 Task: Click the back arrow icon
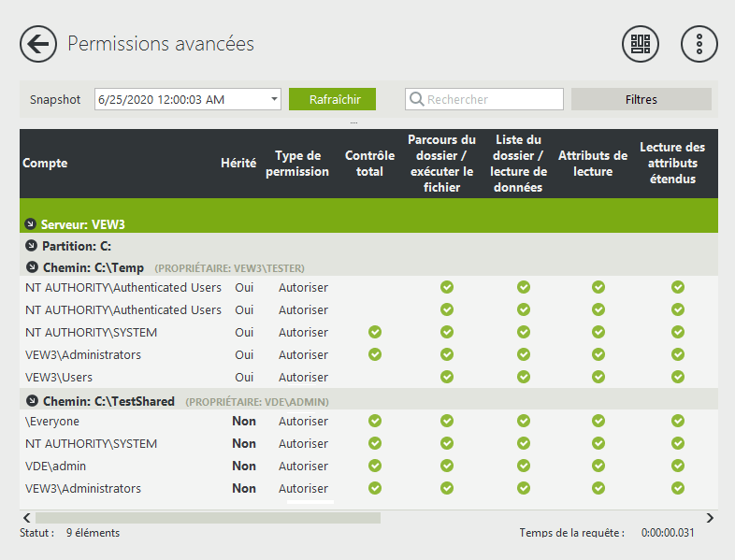(38, 44)
